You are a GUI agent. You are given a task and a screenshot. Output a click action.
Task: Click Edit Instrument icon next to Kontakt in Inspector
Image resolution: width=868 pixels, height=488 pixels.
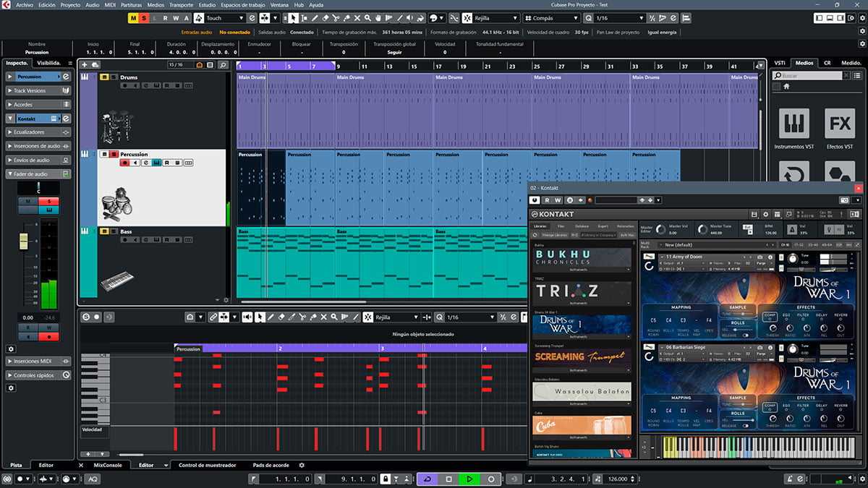[x=66, y=118]
